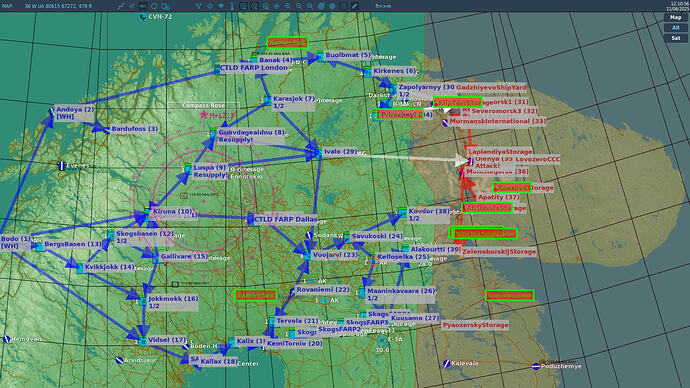Click the Kovdor (38) label

(x=429, y=215)
